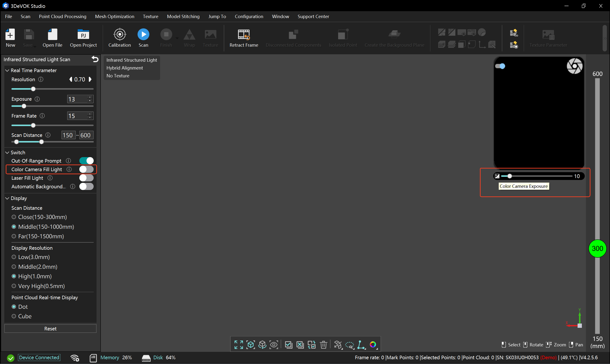Open Support Center menu

point(313,16)
